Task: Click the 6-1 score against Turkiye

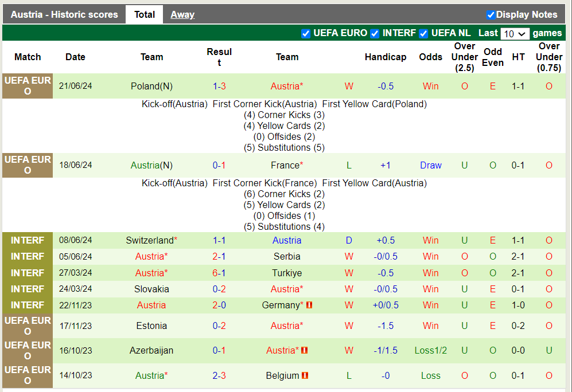Action: coord(219,273)
